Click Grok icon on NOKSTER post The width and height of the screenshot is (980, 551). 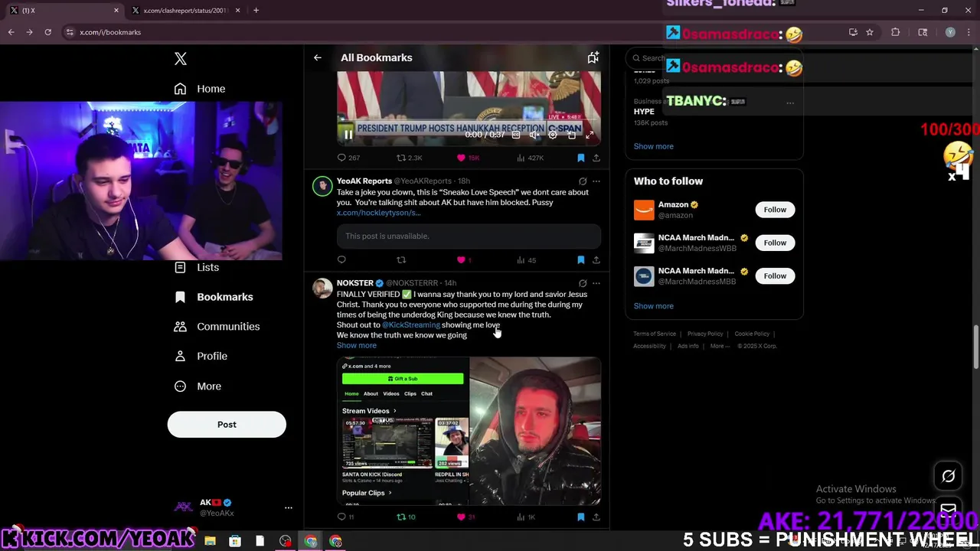point(583,283)
